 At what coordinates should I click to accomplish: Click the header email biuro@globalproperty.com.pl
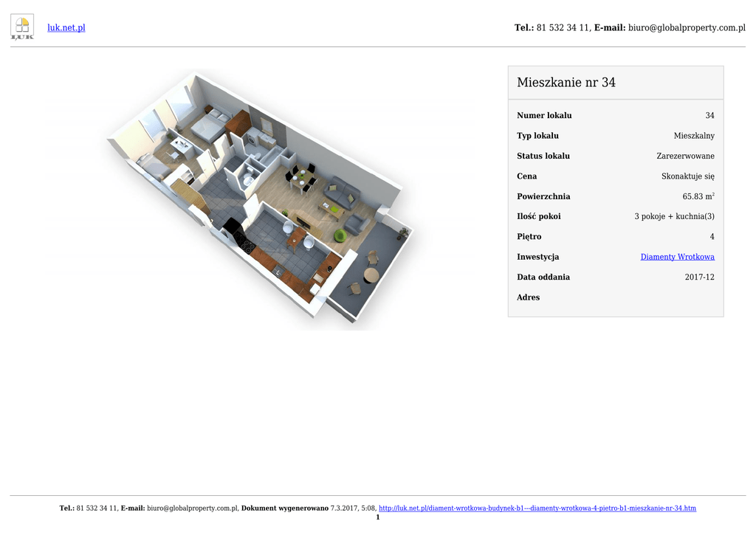687,28
